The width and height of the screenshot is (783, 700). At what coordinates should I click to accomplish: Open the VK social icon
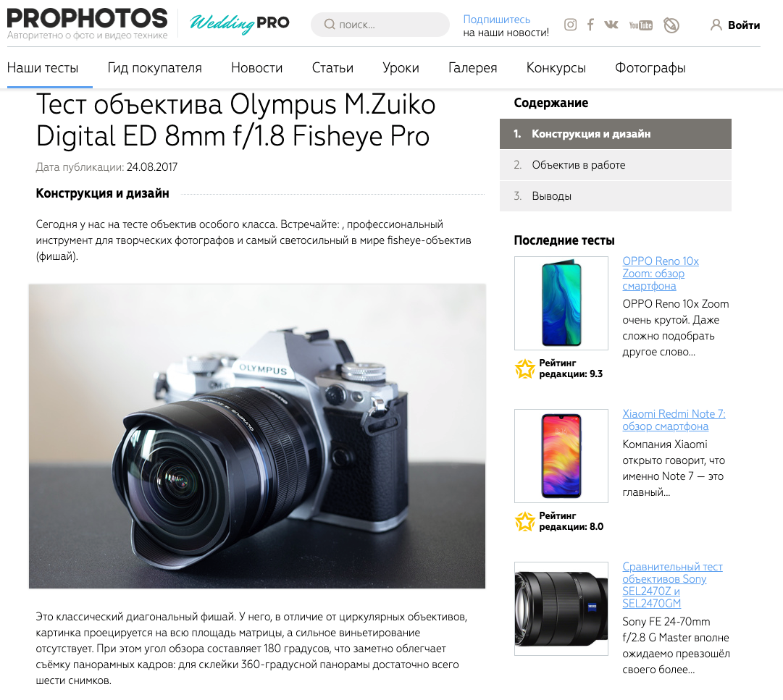(x=611, y=25)
